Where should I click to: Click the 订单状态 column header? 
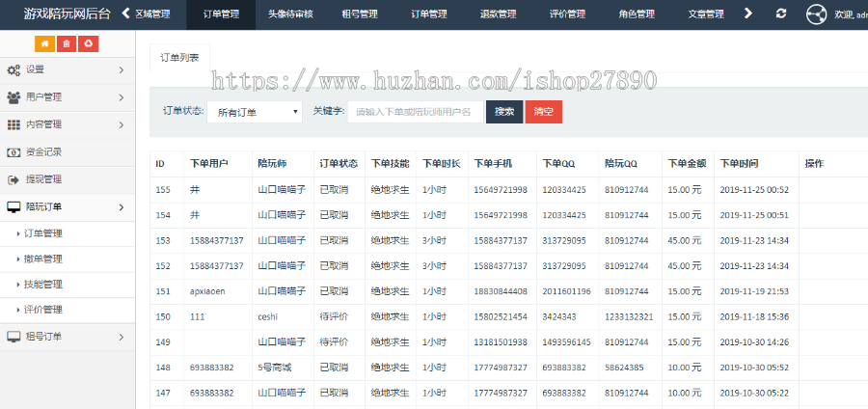[x=339, y=164]
